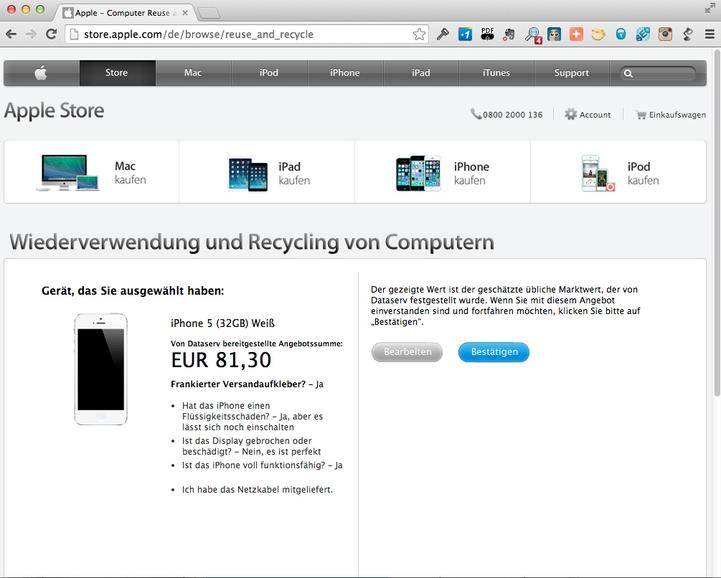Click the iPad kaufen link
Image resolution: width=721 pixels, height=578 pixels.
coord(294,173)
